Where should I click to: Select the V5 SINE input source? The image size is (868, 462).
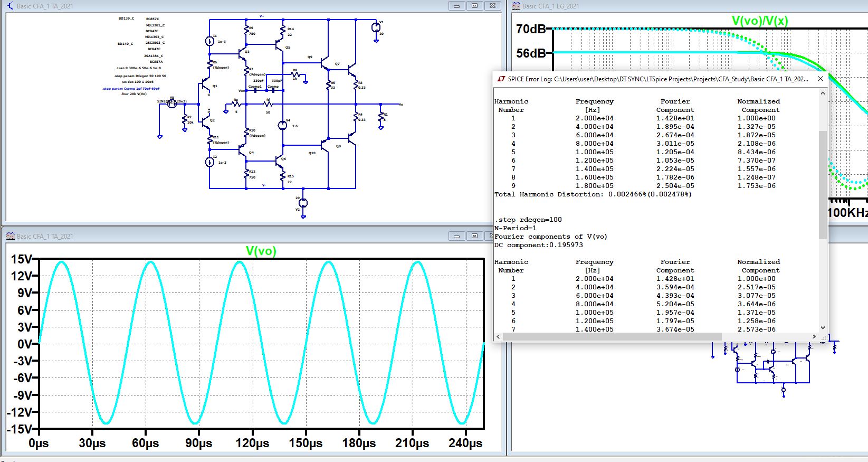click(x=172, y=103)
